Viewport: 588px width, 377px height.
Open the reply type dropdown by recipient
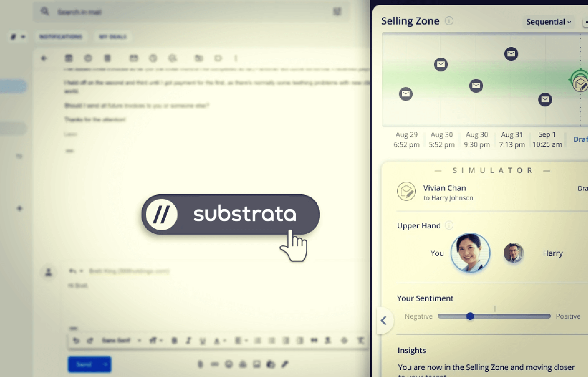tap(76, 271)
